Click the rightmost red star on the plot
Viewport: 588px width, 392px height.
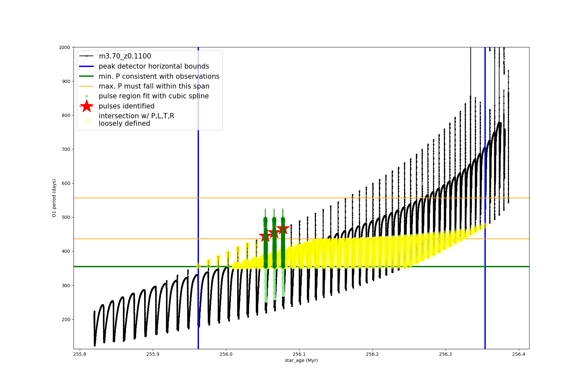click(x=283, y=229)
